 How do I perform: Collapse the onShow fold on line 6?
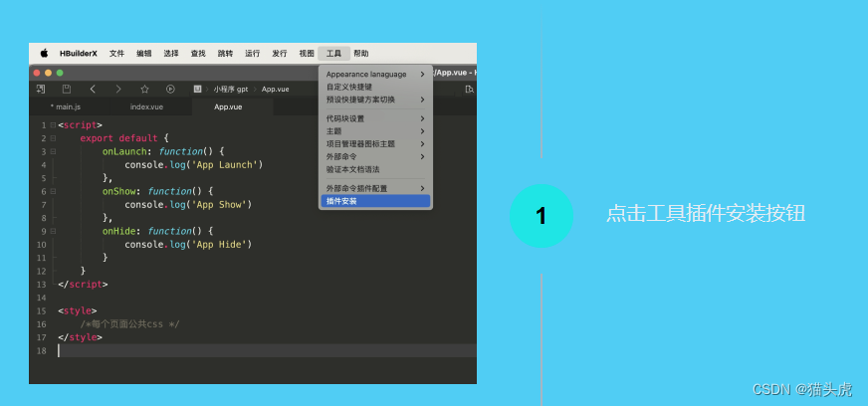53,191
